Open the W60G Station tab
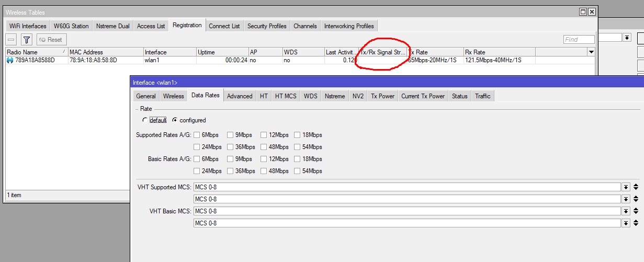 point(71,26)
